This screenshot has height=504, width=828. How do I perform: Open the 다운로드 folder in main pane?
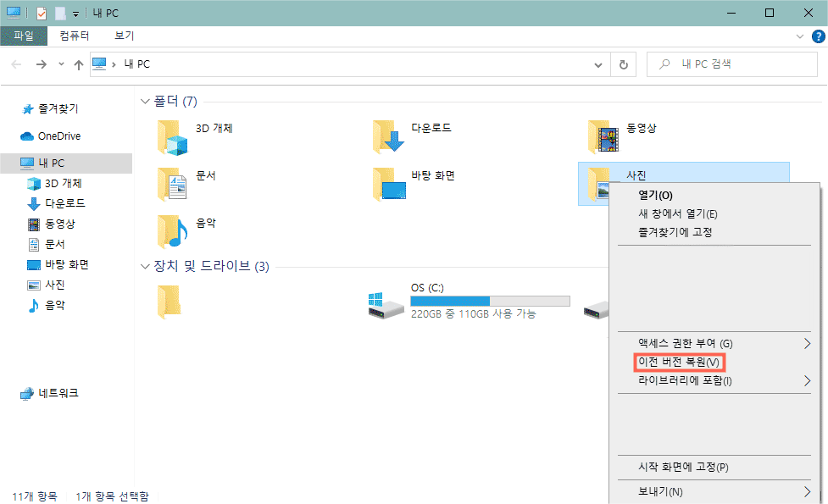coord(387,136)
